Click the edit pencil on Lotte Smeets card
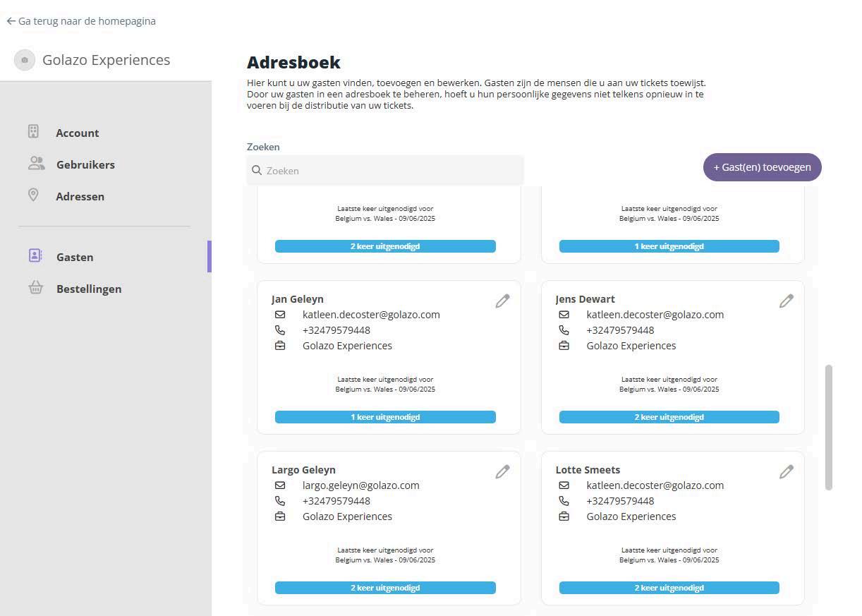 point(786,472)
